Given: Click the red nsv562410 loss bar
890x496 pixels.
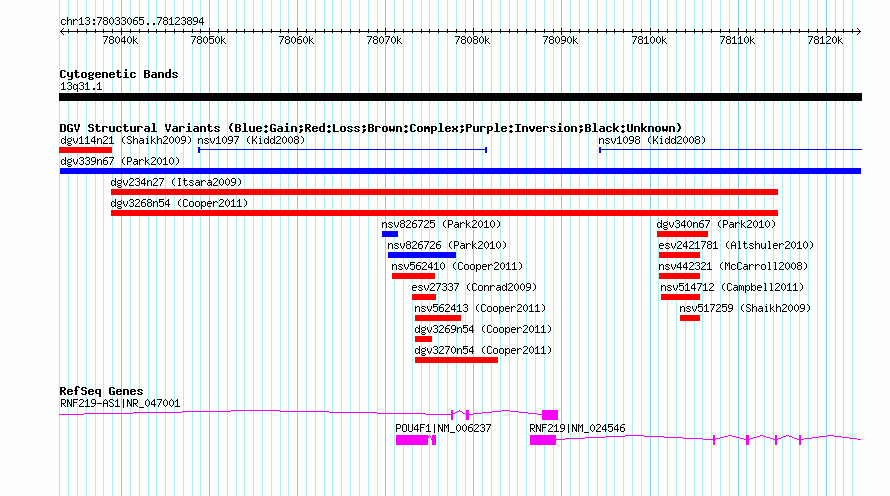Looking at the screenshot, I should pyautogui.click(x=413, y=276).
